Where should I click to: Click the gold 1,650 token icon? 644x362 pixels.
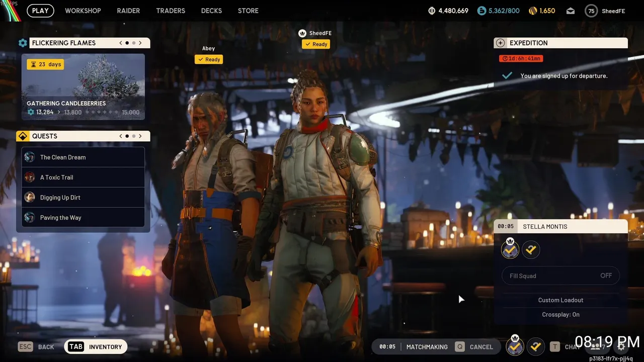[x=533, y=11]
